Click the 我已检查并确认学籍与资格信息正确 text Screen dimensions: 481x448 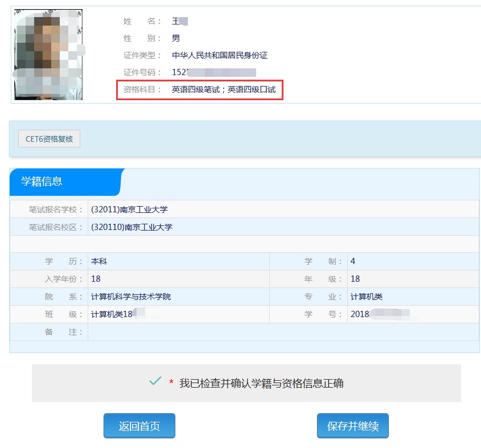tap(261, 383)
